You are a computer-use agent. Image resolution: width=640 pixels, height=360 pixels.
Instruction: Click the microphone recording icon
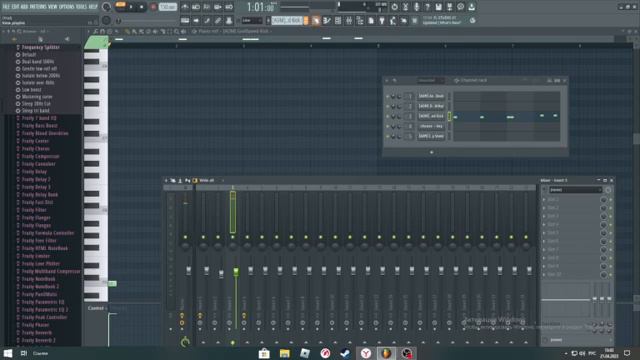point(416,7)
